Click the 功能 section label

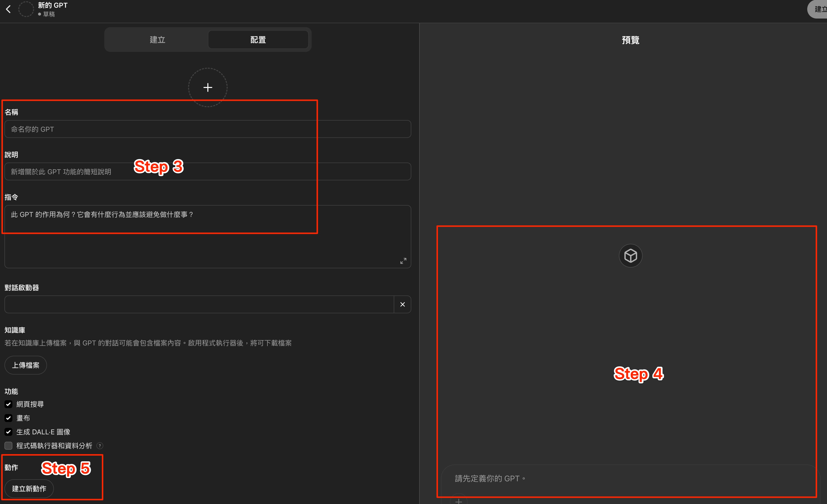click(11, 391)
